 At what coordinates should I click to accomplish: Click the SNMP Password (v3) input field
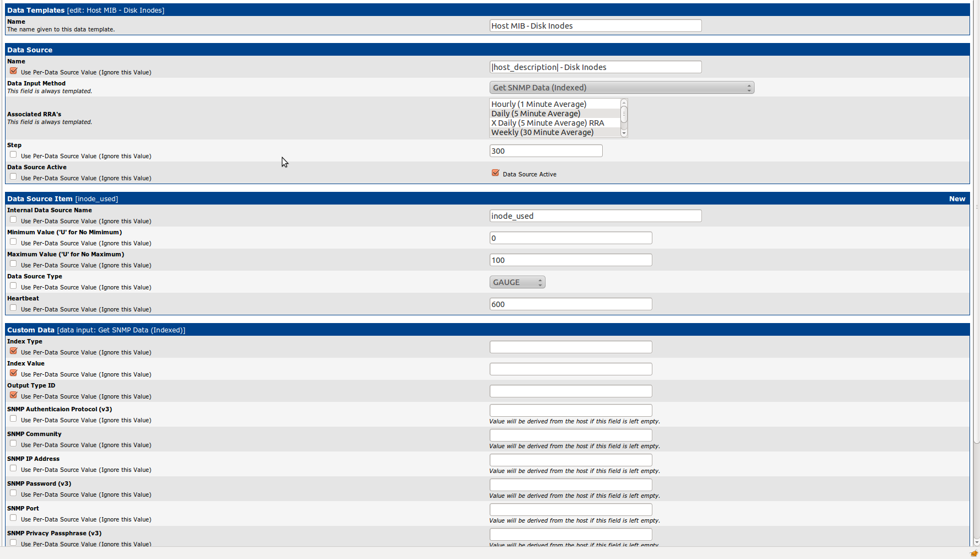[571, 485]
